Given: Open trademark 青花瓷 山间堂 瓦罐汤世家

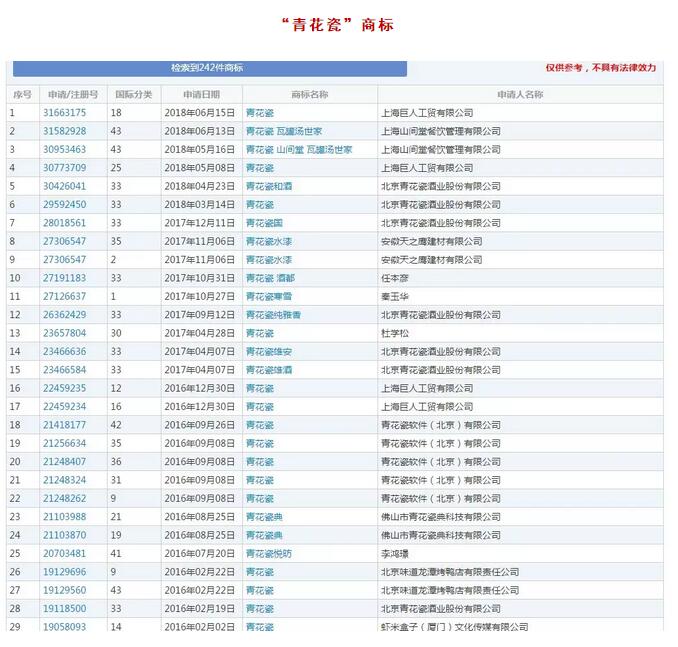Looking at the screenshot, I should (x=299, y=150).
